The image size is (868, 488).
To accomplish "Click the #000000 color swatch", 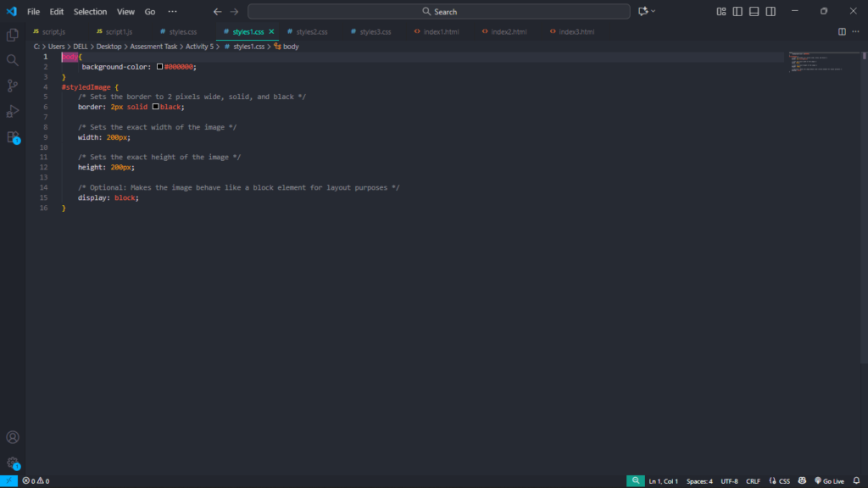I will click(159, 66).
